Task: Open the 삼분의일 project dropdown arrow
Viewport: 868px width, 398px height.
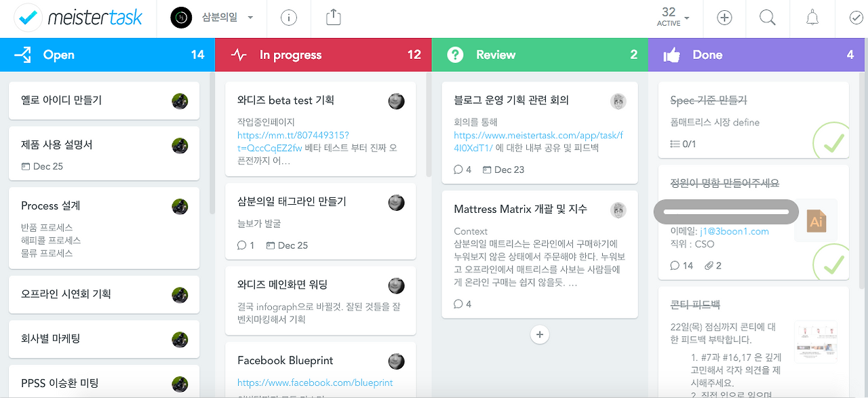Action: coord(250,18)
